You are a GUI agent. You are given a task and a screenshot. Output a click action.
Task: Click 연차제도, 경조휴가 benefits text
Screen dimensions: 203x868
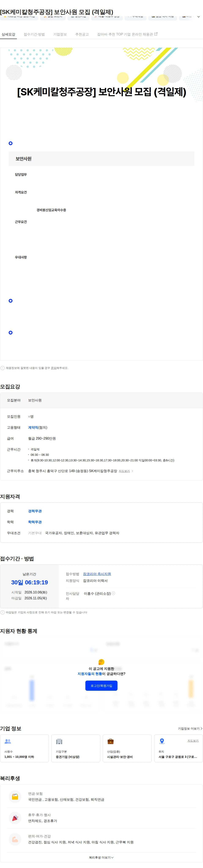(x=43, y=821)
